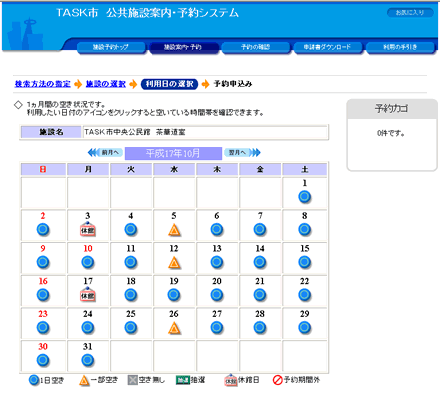Click the facility name field TASK市中央公民館
Image resolution: width=440 pixels, height=396 pixels.
(x=205, y=132)
